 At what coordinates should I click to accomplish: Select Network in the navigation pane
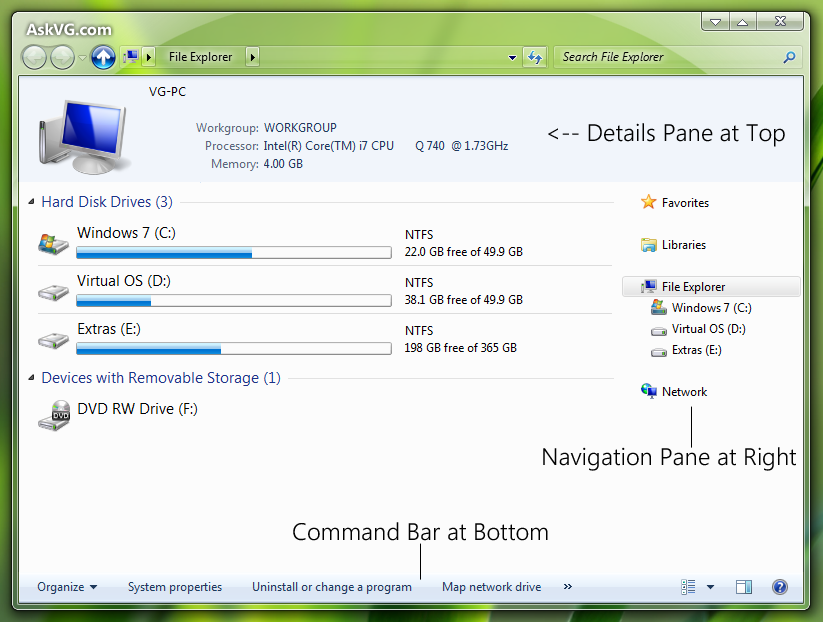coord(684,391)
